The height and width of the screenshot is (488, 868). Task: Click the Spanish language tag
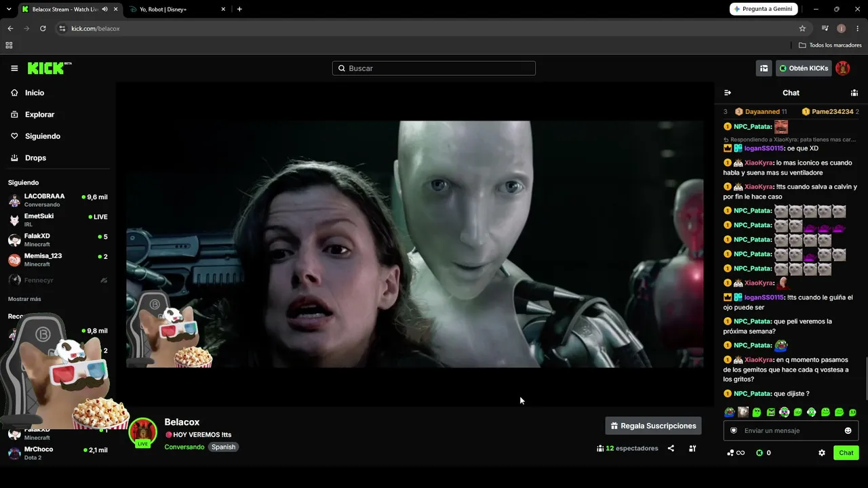(x=223, y=447)
